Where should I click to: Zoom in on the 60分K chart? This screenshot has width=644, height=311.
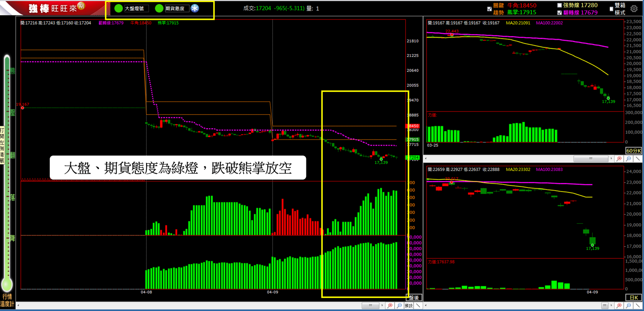pos(619,159)
